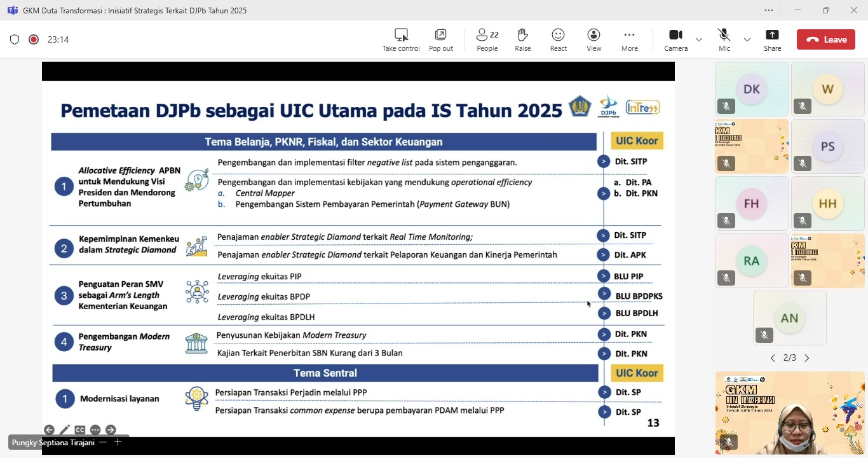Turn on the Camera
Image resolution: width=868 pixels, height=458 pixels.
click(x=675, y=39)
